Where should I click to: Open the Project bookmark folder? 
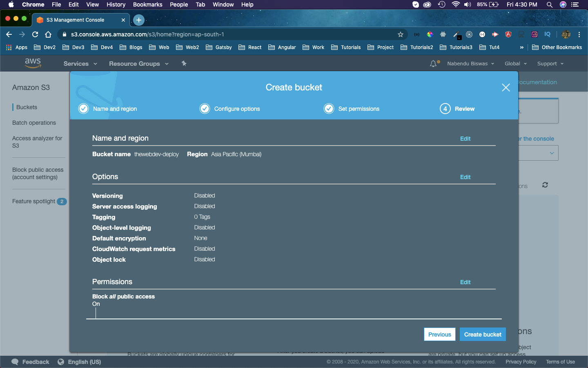[381, 47]
